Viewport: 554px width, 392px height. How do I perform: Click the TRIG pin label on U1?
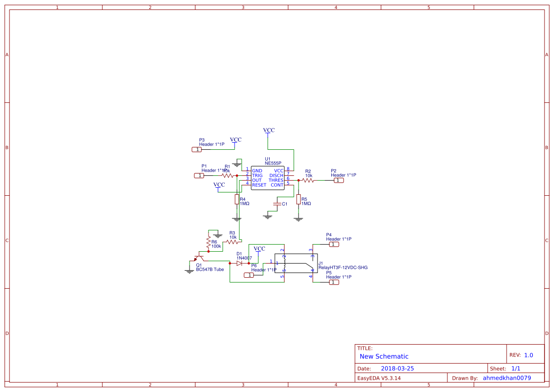coord(257,175)
